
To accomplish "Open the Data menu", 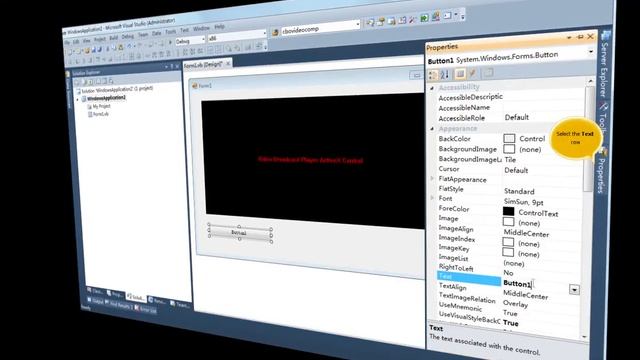I will pos(156,33).
